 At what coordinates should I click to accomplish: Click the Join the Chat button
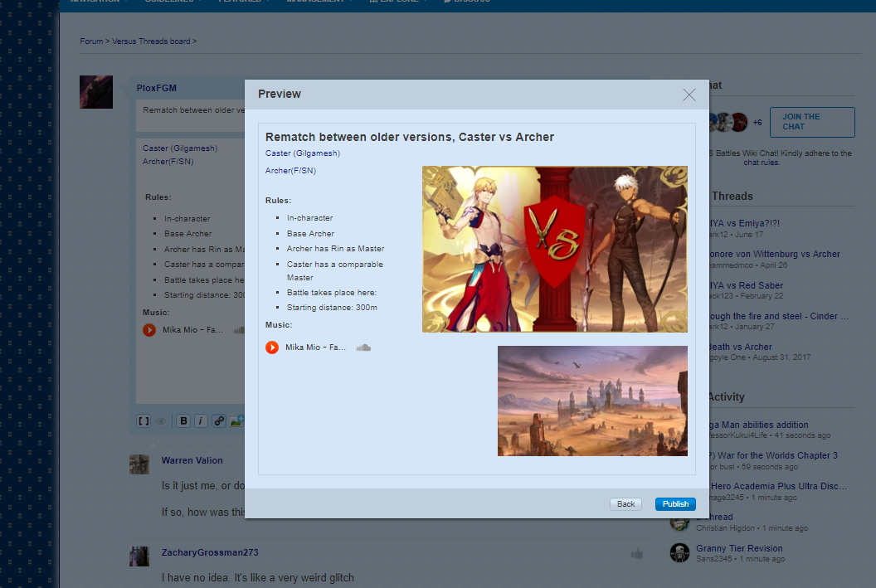click(x=811, y=122)
